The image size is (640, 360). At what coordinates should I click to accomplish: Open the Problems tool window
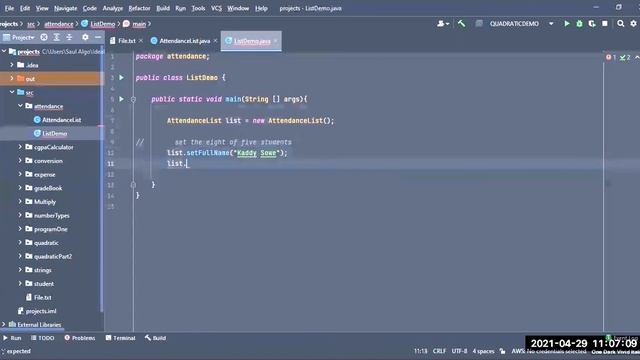pos(80,338)
